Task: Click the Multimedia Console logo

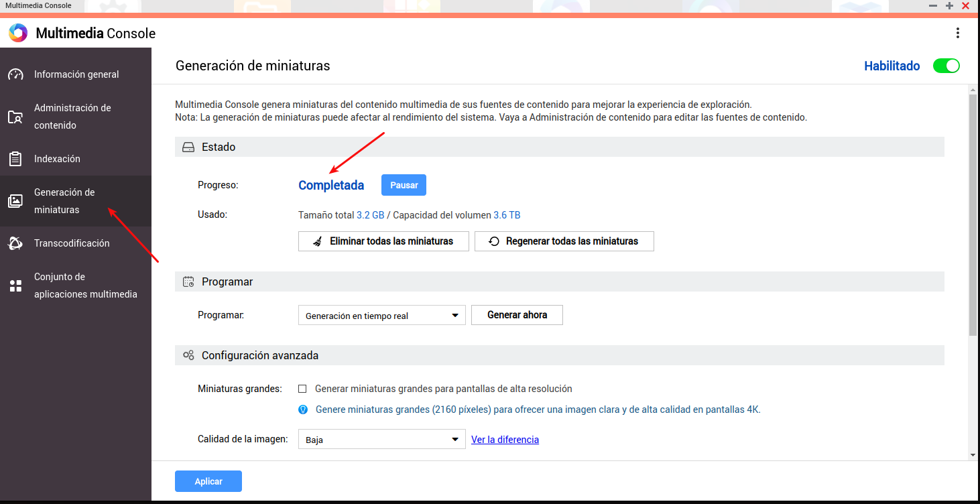Action: tap(18, 33)
